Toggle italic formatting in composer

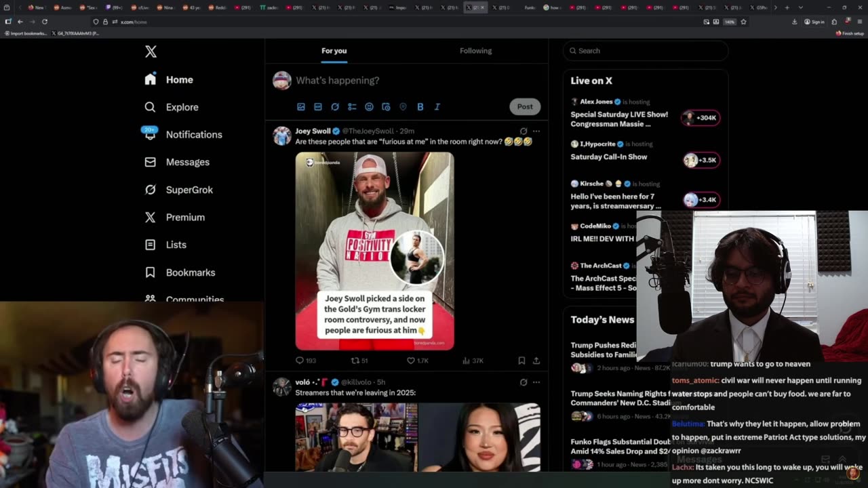pos(437,106)
